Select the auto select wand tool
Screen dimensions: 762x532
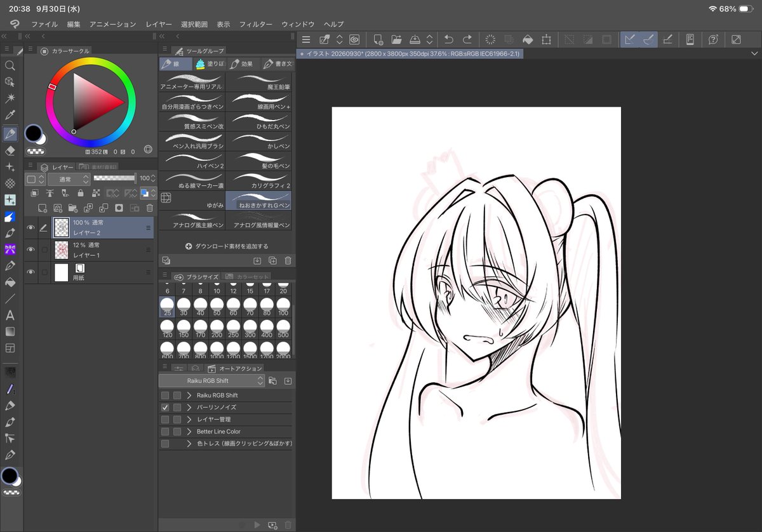[10, 99]
